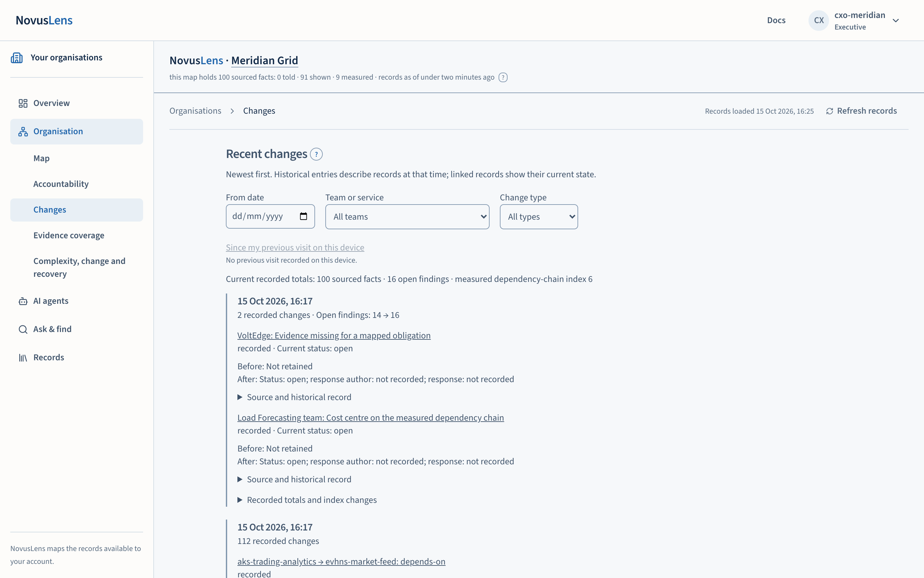
Task: Open help icon beside Recent changes heading
Action: pos(316,154)
